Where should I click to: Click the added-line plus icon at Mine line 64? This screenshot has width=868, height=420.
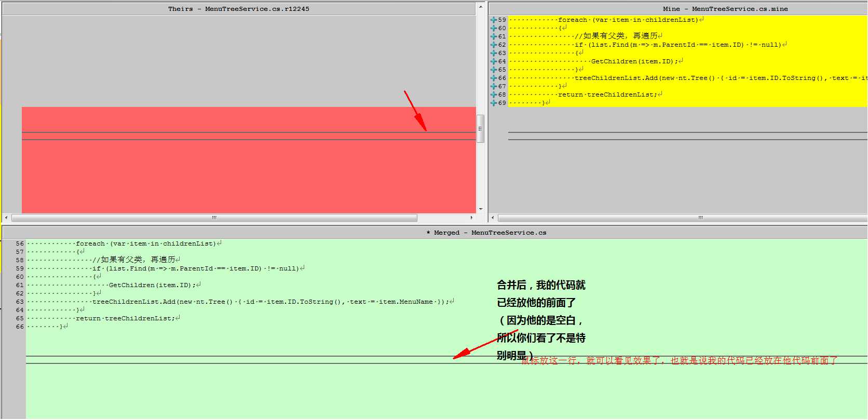click(493, 61)
